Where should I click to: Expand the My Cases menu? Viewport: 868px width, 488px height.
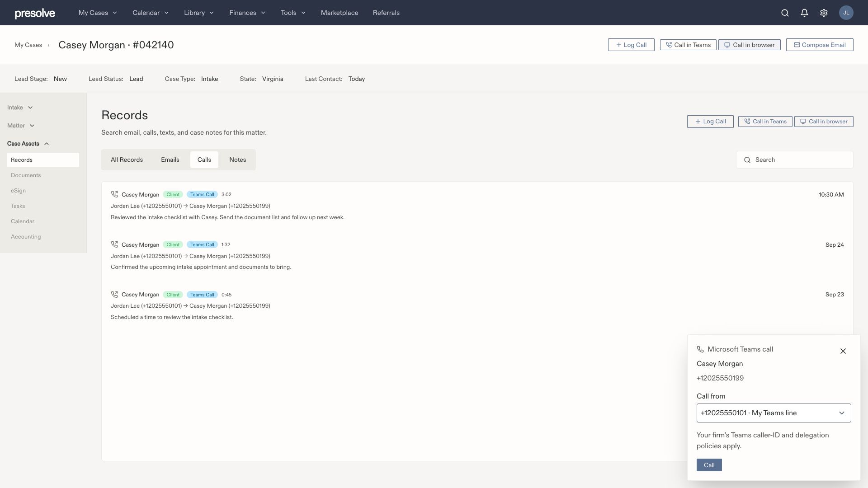click(98, 13)
